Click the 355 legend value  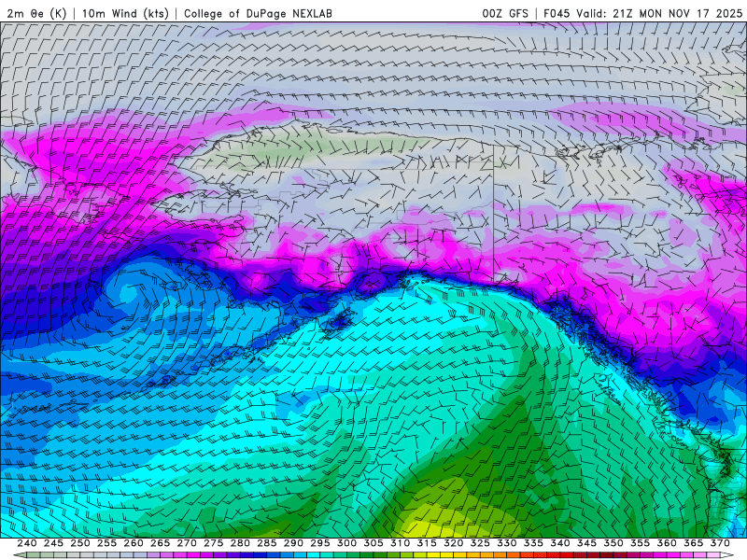pyautogui.click(x=641, y=543)
